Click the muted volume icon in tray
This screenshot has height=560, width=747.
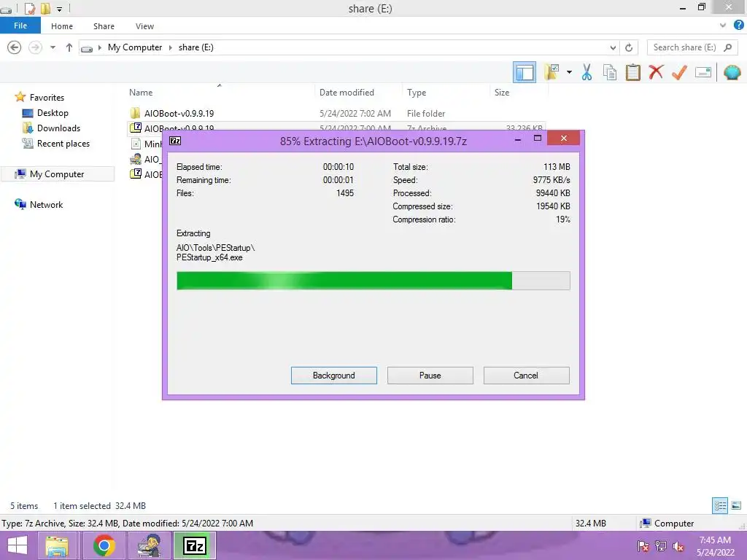pyautogui.click(x=678, y=546)
